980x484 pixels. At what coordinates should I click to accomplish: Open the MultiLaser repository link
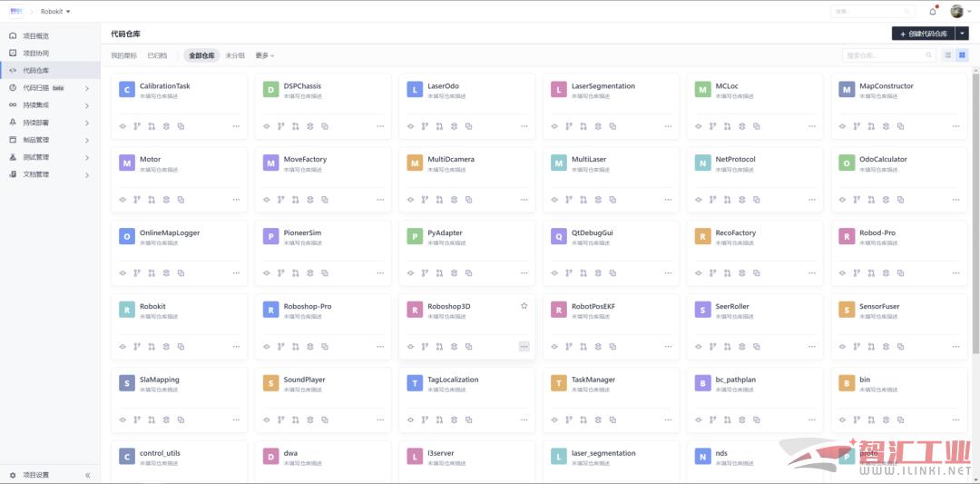click(x=589, y=160)
